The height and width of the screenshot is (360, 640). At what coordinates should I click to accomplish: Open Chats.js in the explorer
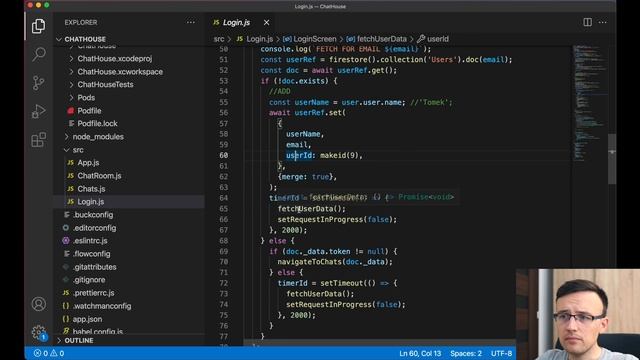91,189
